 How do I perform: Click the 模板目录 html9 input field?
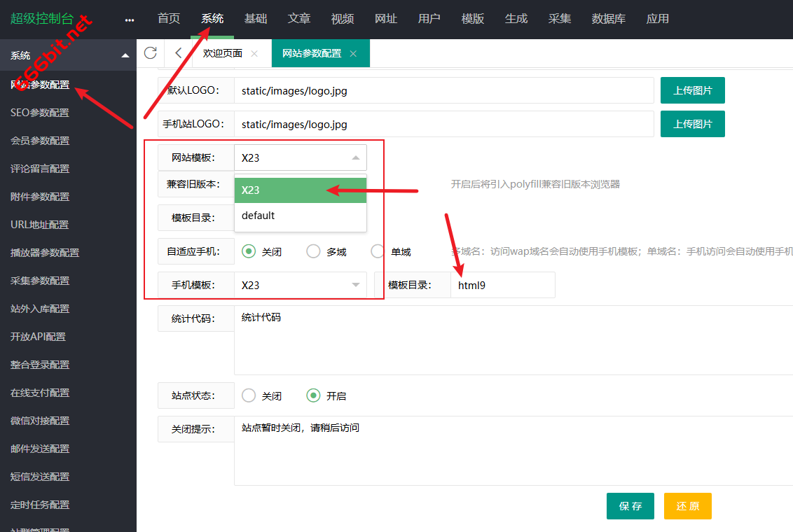coord(502,285)
